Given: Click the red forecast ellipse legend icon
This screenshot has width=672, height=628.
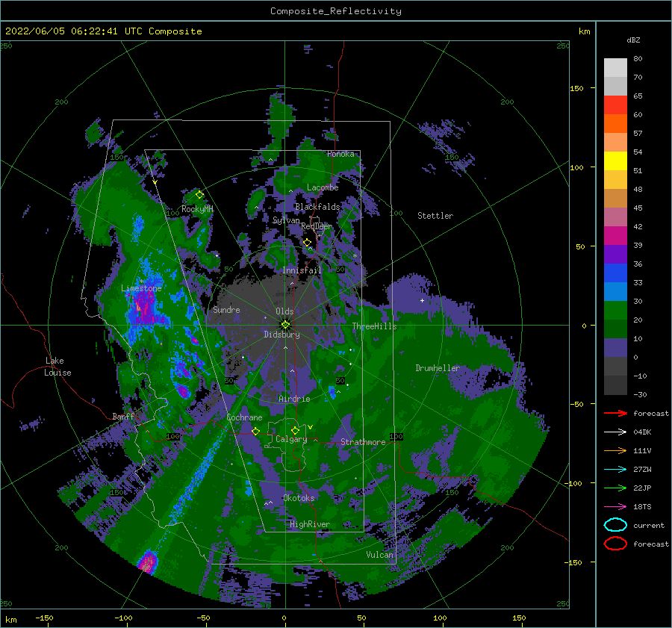Looking at the screenshot, I should point(615,544).
